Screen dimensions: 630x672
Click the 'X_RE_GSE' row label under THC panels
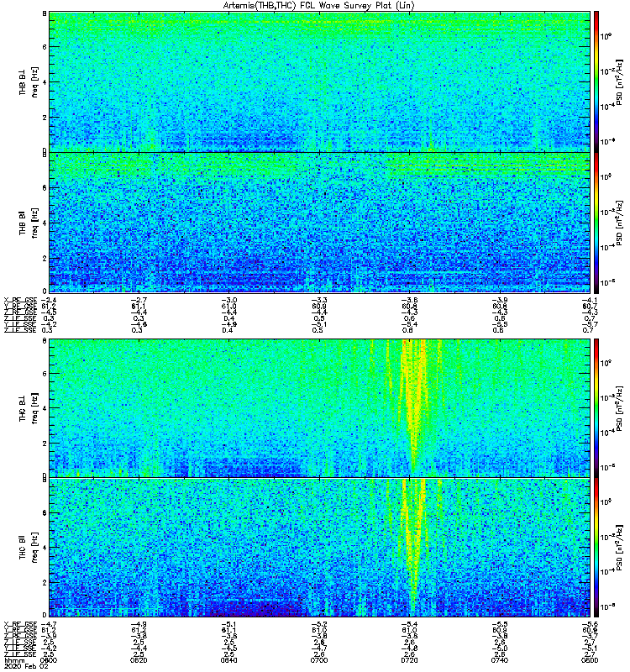coord(20,624)
